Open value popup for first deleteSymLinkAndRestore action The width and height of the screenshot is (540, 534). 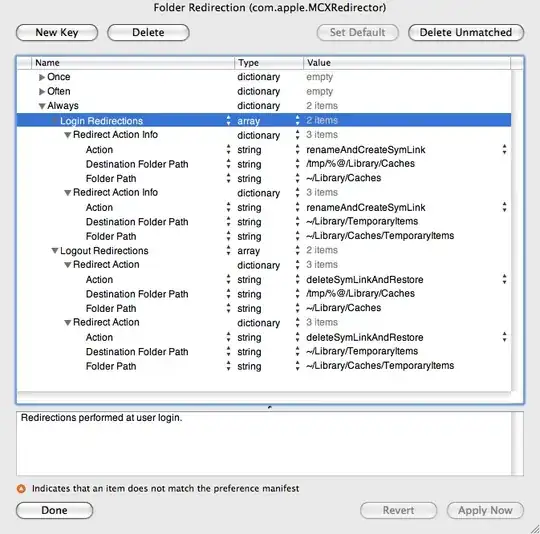click(x=504, y=279)
